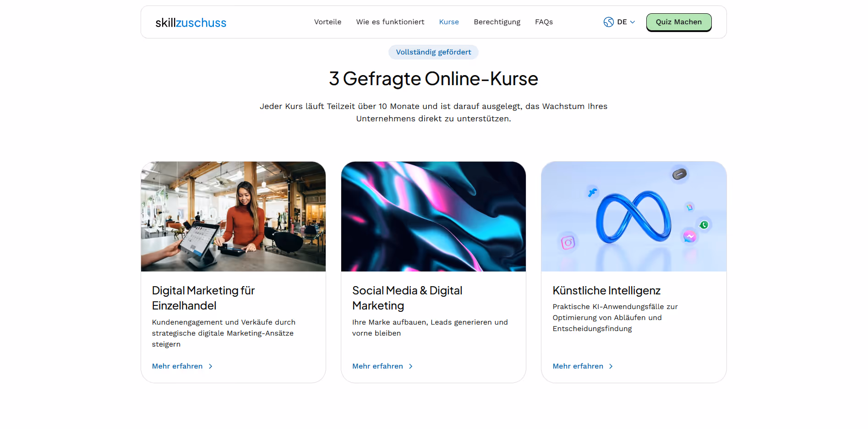868x429 pixels.
Task: Click the arrow icon in Einzelhandel card
Action: [x=211, y=366]
